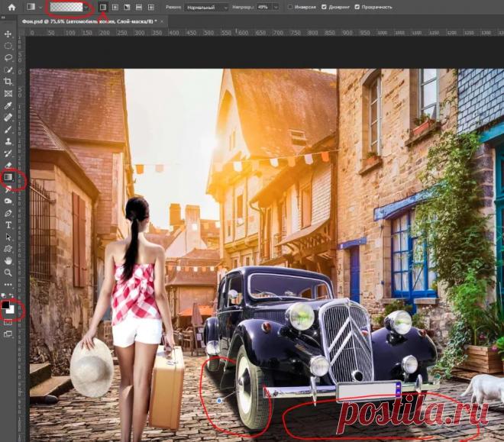The height and width of the screenshot is (442, 504).
Task: Select the Zoom magnifier tool
Action: [x=8, y=272]
